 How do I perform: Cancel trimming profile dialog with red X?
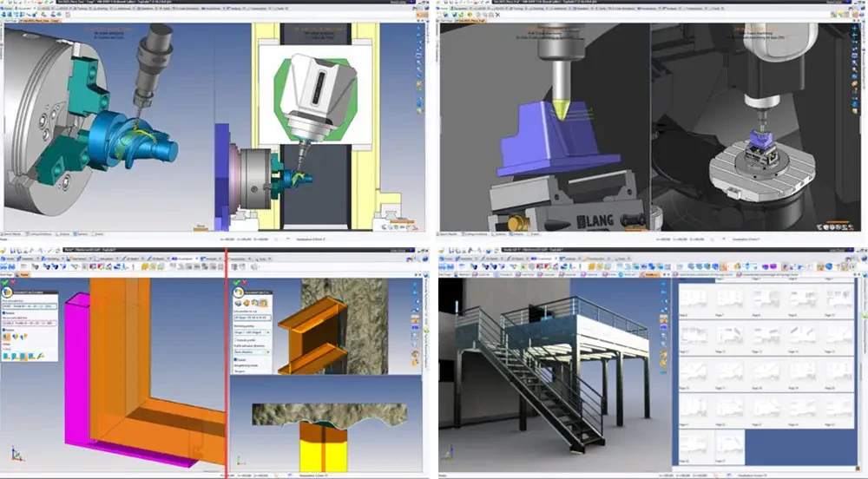tap(245, 282)
